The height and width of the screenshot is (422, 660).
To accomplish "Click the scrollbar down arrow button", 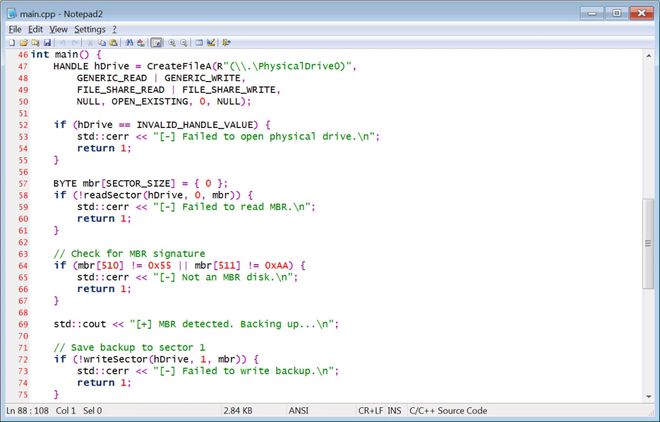I will coord(648,393).
